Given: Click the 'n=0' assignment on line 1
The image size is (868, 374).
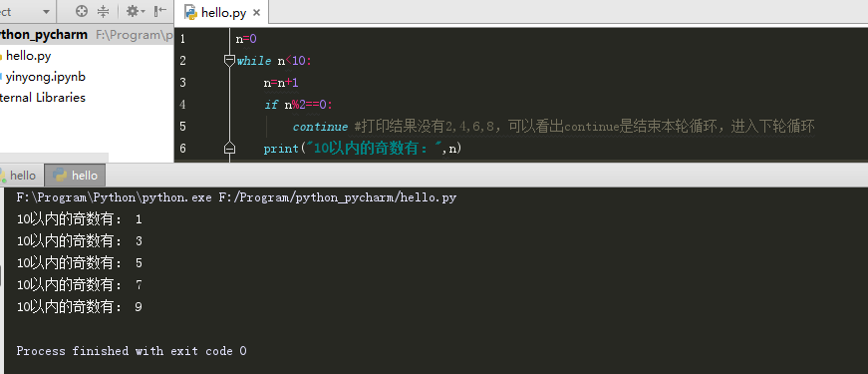Looking at the screenshot, I should (x=246, y=39).
